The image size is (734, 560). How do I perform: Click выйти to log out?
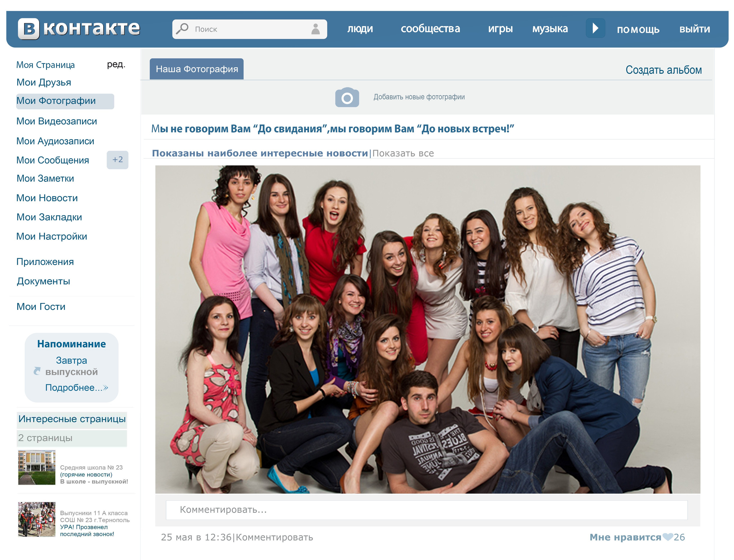[695, 29]
